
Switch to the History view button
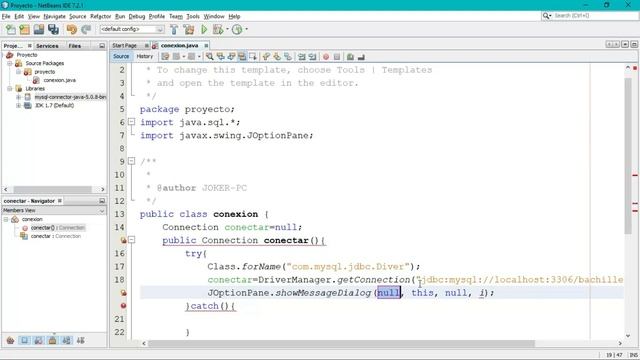[x=144, y=56]
